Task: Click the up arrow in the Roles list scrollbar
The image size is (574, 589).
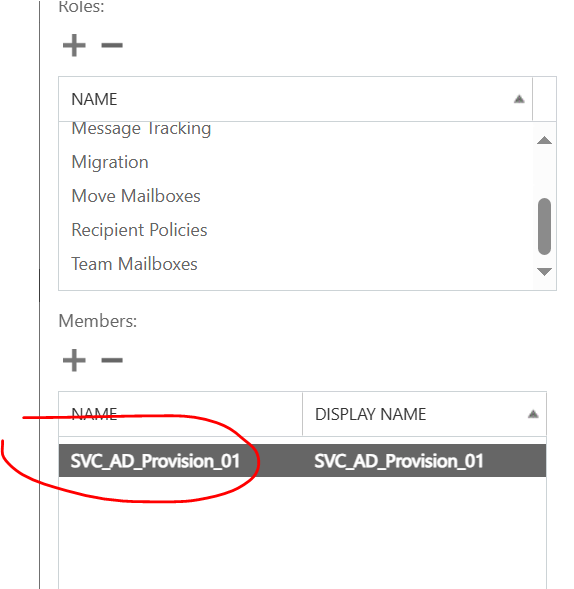Action: click(544, 140)
